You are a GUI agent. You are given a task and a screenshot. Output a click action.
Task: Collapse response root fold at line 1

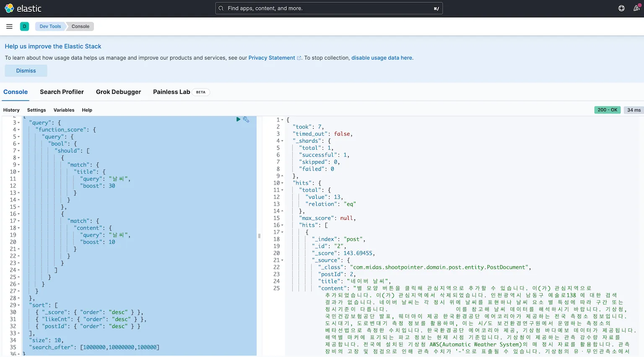283,120
